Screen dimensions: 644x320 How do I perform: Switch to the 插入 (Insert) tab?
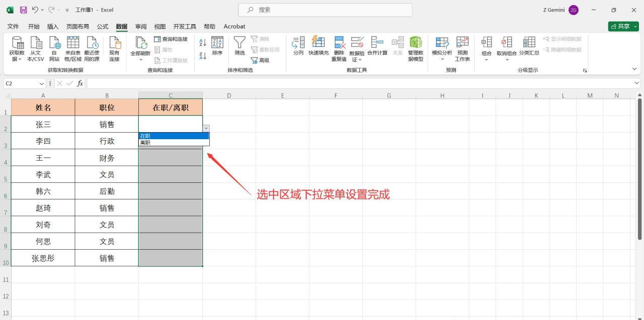53,27
